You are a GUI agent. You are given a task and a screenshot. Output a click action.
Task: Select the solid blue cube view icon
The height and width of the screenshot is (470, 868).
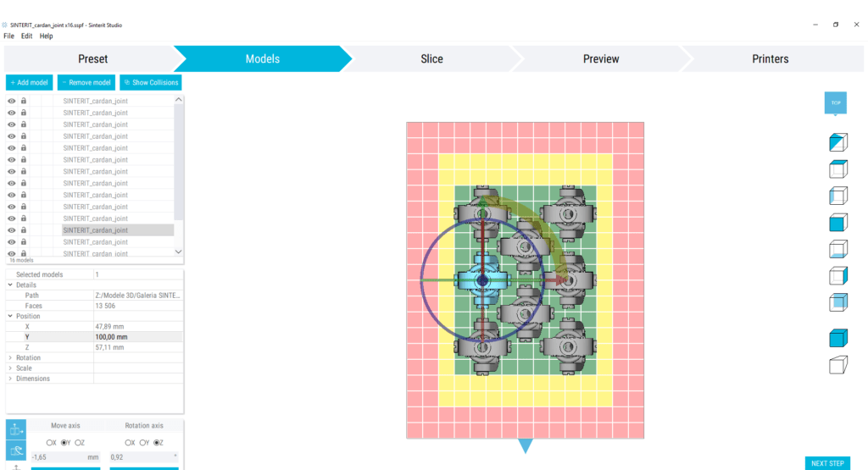(x=838, y=224)
